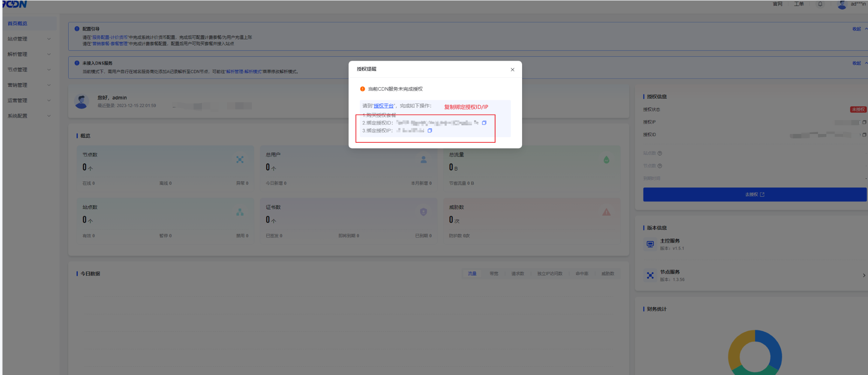Click the admin avatar in top bar
The height and width of the screenshot is (375, 868).
(842, 5)
